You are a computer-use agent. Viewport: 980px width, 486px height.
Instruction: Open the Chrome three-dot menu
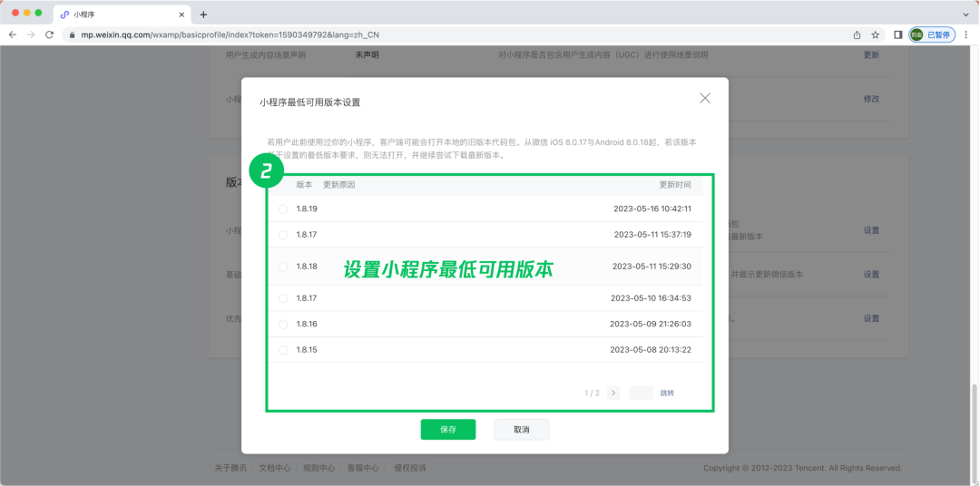(966, 35)
